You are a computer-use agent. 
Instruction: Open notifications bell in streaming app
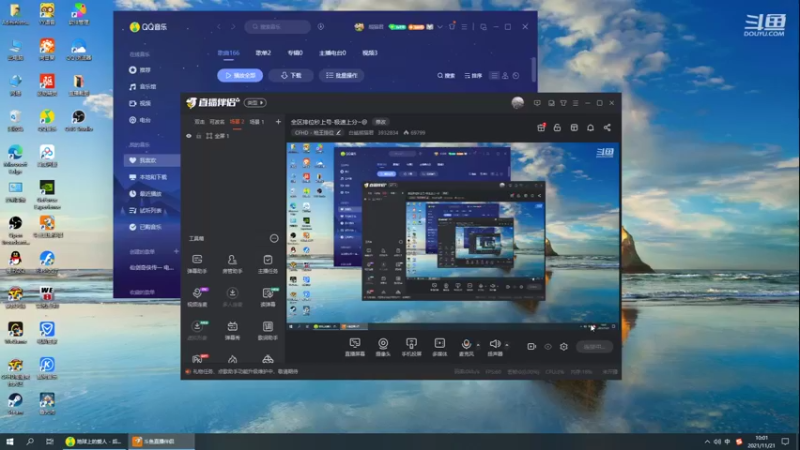590,128
